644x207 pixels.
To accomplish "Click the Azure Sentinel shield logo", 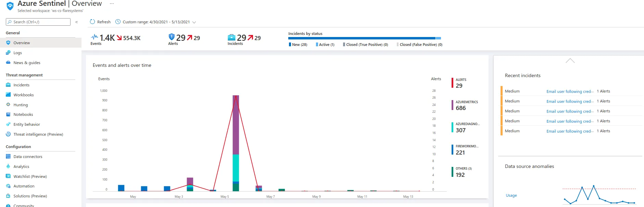I will click(10, 6).
